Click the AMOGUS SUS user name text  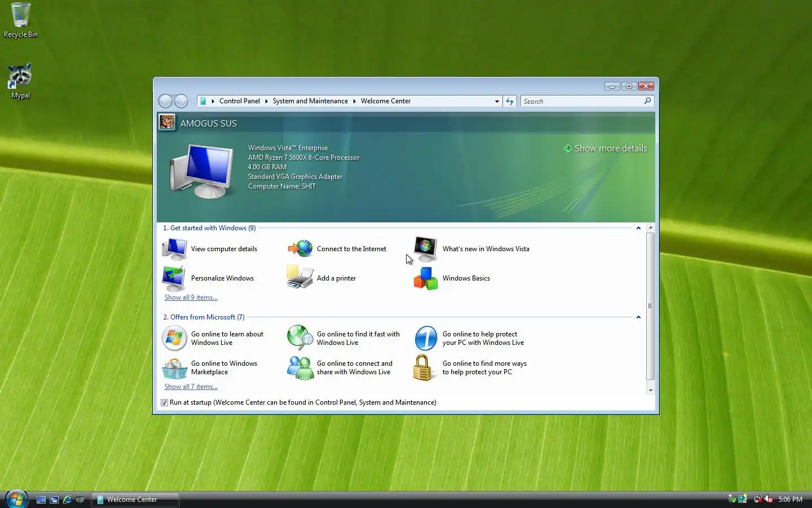point(209,123)
